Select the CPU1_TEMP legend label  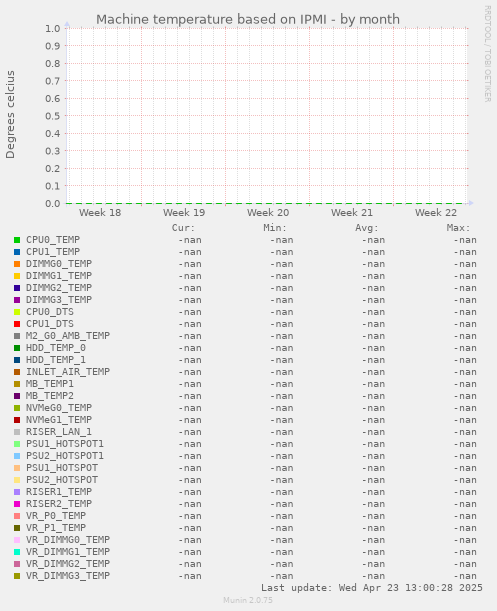[53, 252]
